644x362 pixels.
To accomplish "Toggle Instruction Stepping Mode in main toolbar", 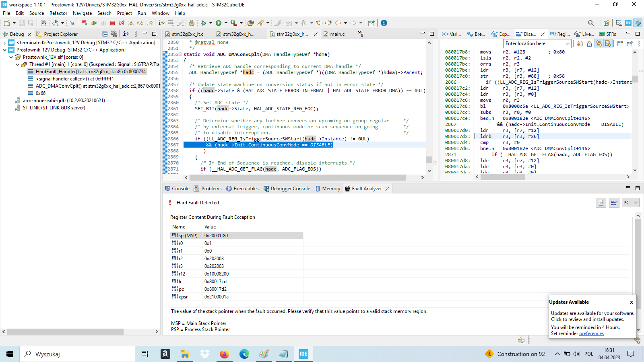I will coord(161,23).
